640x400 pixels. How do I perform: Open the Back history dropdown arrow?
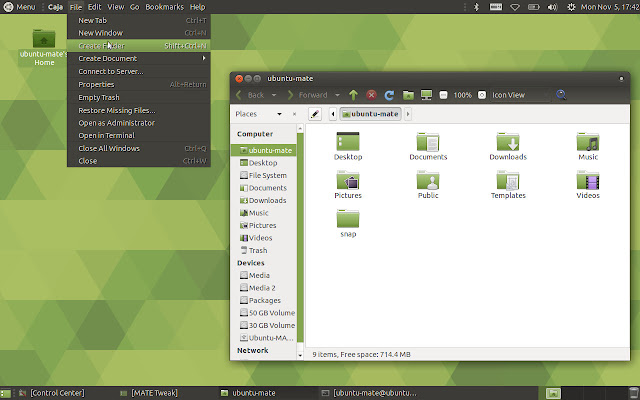pyautogui.click(x=274, y=95)
